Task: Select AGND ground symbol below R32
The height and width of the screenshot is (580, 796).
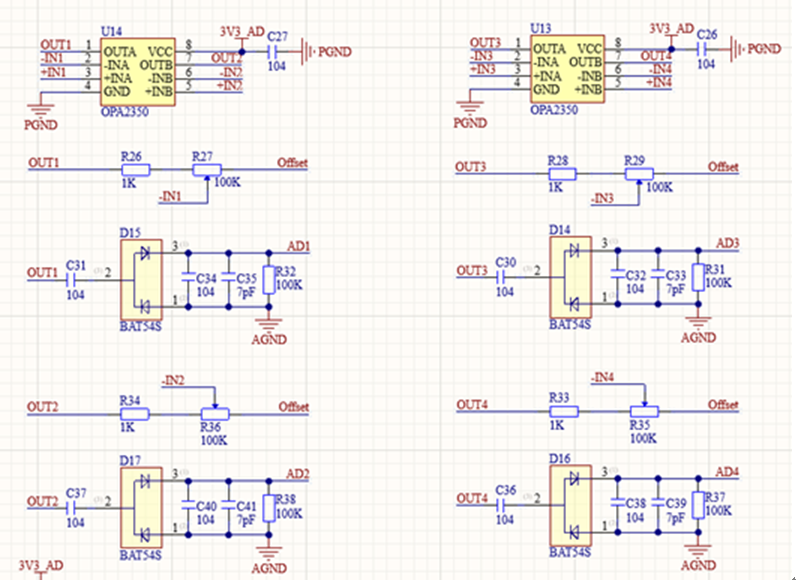Action: (269, 328)
